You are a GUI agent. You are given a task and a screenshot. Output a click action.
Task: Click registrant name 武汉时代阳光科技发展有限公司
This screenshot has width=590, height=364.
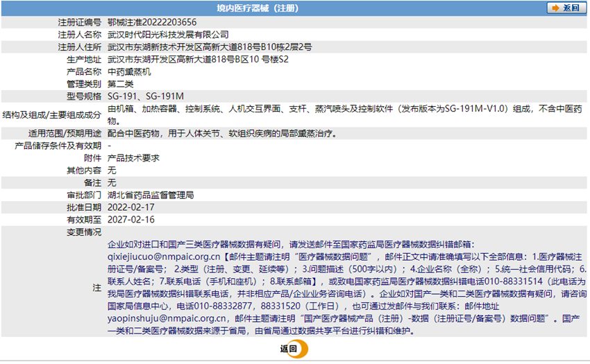point(168,35)
